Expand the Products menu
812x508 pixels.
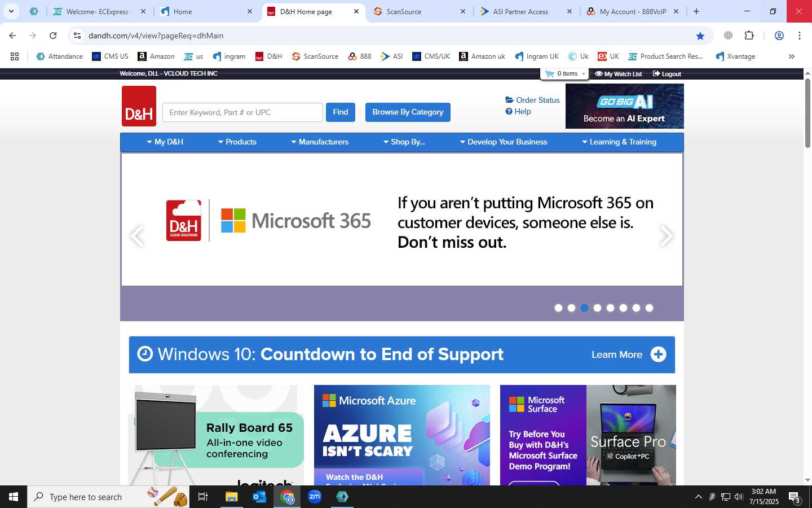237,142
